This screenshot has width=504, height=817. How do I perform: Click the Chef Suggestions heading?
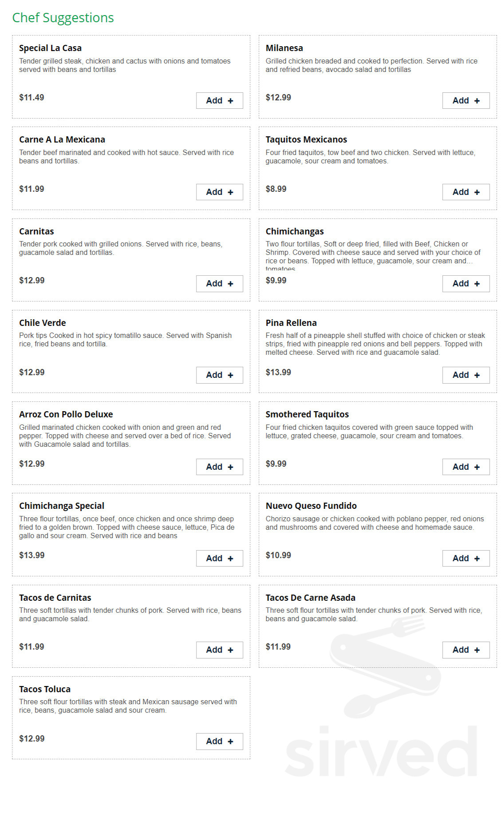pyautogui.click(x=63, y=18)
